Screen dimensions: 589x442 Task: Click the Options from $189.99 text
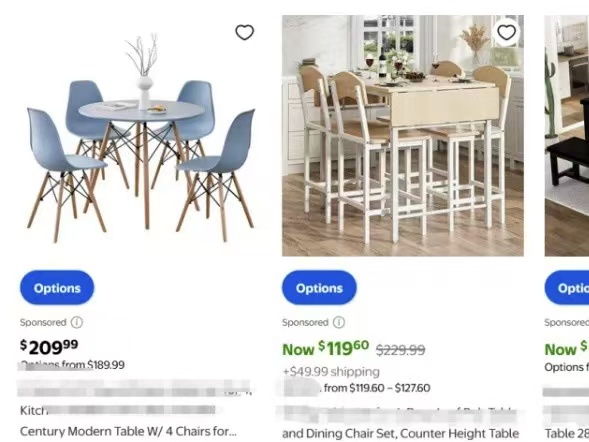(x=72, y=365)
